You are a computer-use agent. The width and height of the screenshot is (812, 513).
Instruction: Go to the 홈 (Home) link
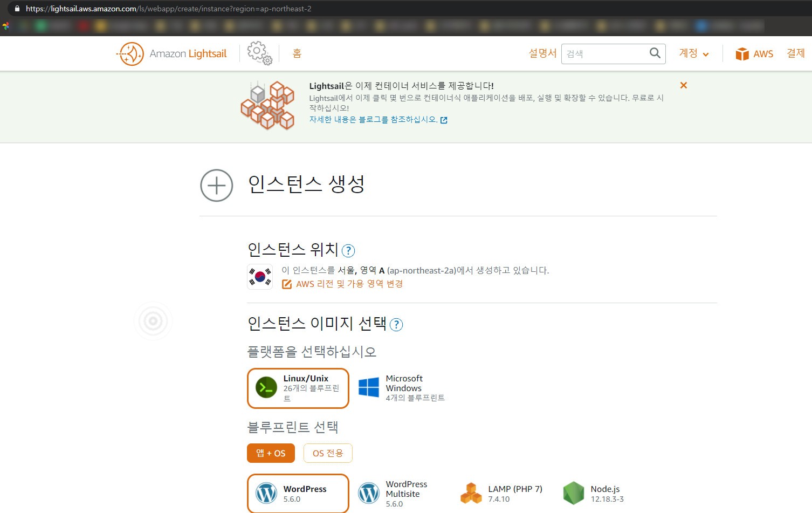297,53
